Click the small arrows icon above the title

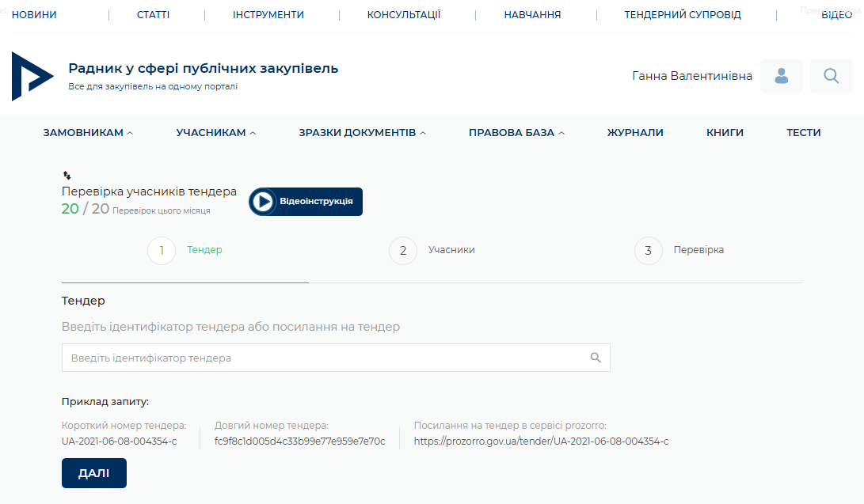[67, 175]
